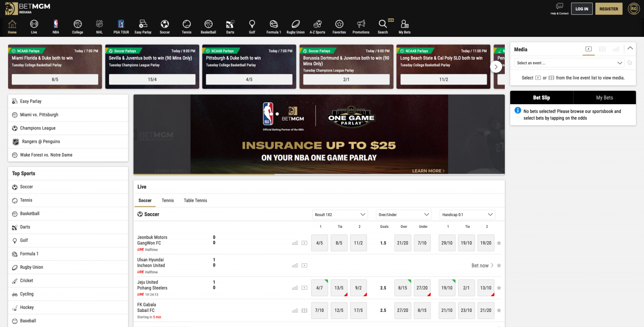Open the NBA section in the sports navigation
Viewport: 644px width, 327px height.
(x=56, y=26)
